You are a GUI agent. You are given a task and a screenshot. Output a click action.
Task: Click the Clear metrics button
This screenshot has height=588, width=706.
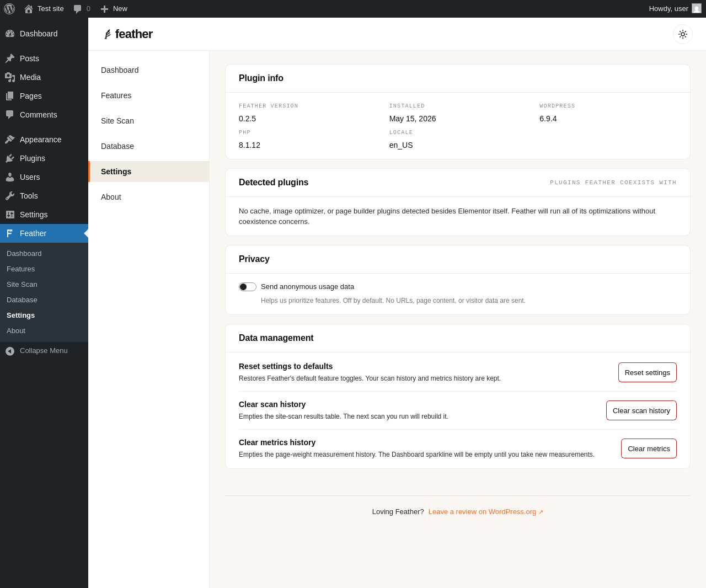click(x=649, y=448)
